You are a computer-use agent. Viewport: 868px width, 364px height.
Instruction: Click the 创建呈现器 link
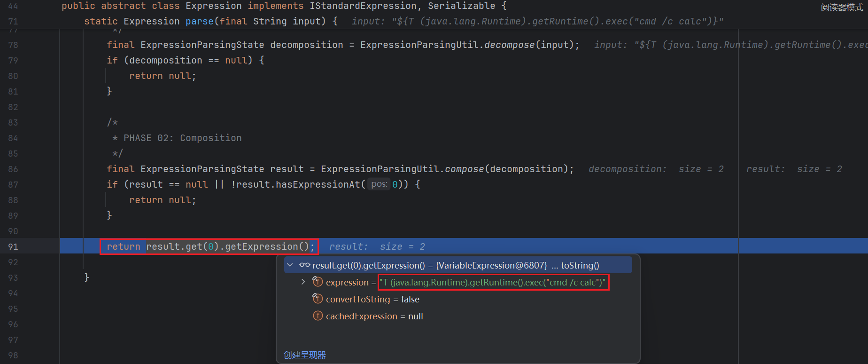[x=304, y=355]
